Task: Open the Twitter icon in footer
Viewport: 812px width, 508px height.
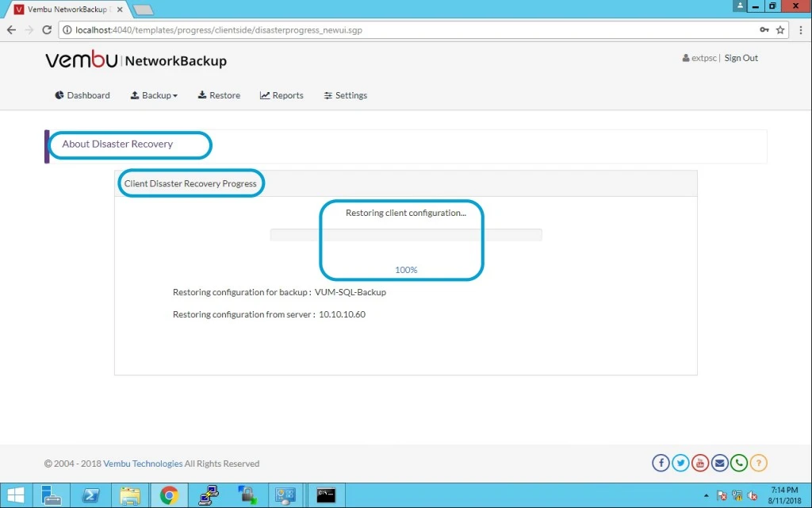Action: [680, 463]
